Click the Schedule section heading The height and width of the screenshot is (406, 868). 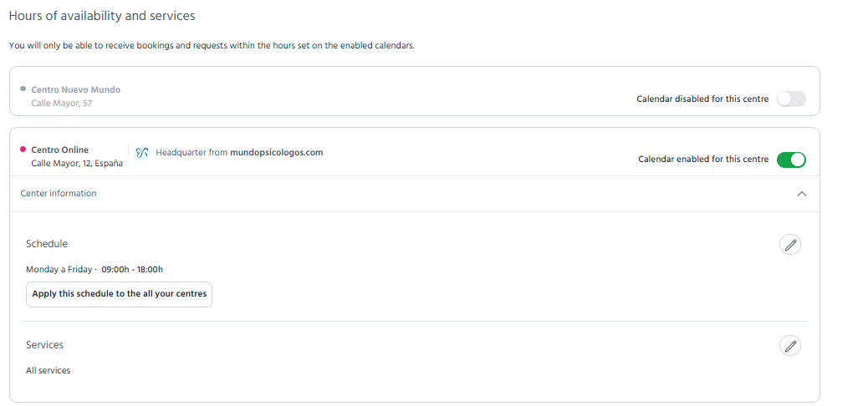pyautogui.click(x=47, y=244)
